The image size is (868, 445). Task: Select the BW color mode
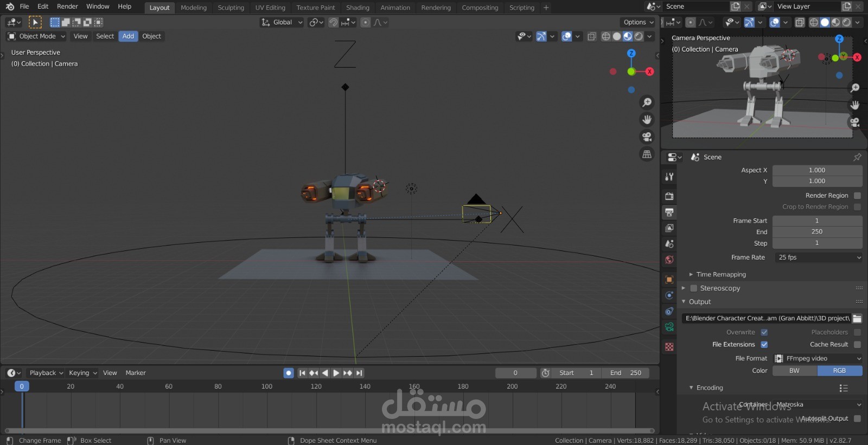794,371
